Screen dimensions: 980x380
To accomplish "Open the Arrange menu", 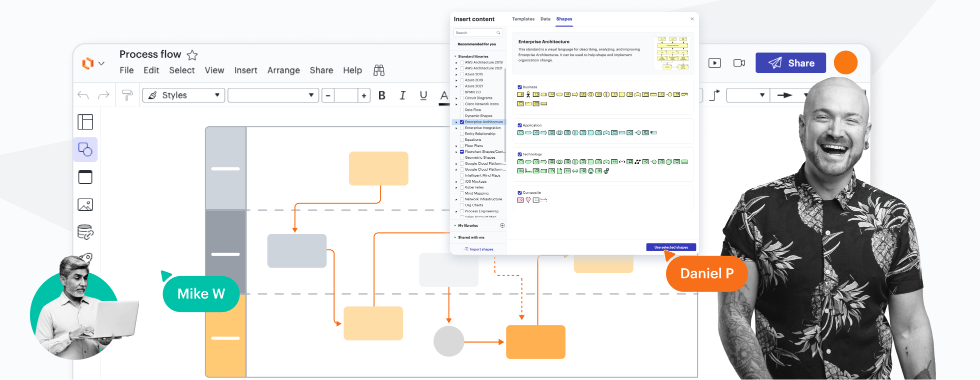I will click(x=283, y=70).
